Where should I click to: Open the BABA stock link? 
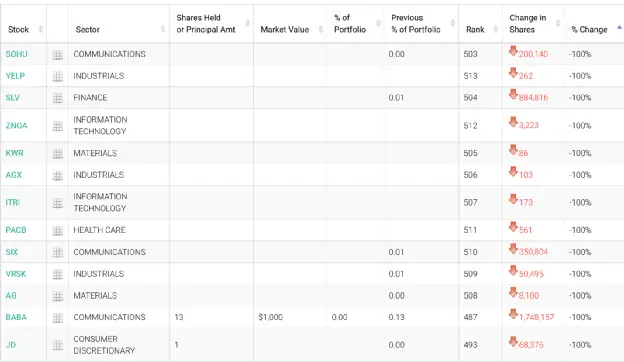pos(16,317)
